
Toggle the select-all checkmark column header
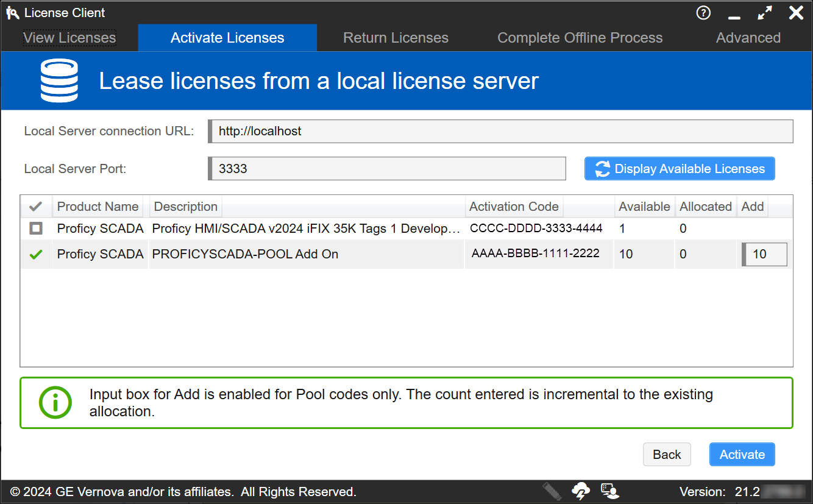pyautogui.click(x=36, y=207)
